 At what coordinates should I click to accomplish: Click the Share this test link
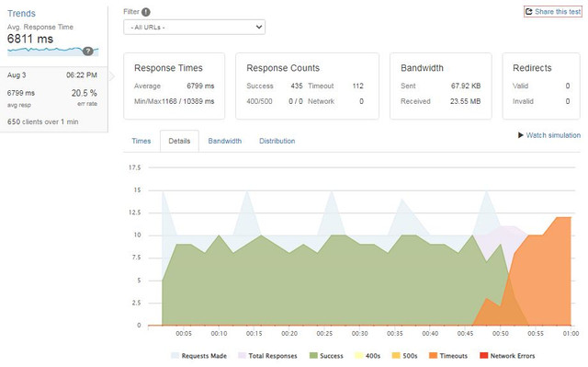click(x=553, y=12)
